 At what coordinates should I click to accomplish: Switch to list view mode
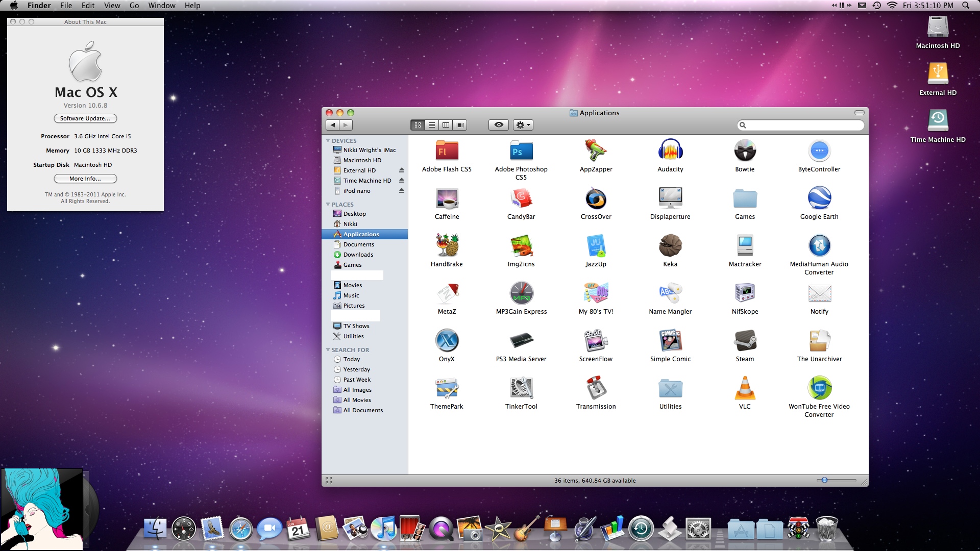(432, 125)
